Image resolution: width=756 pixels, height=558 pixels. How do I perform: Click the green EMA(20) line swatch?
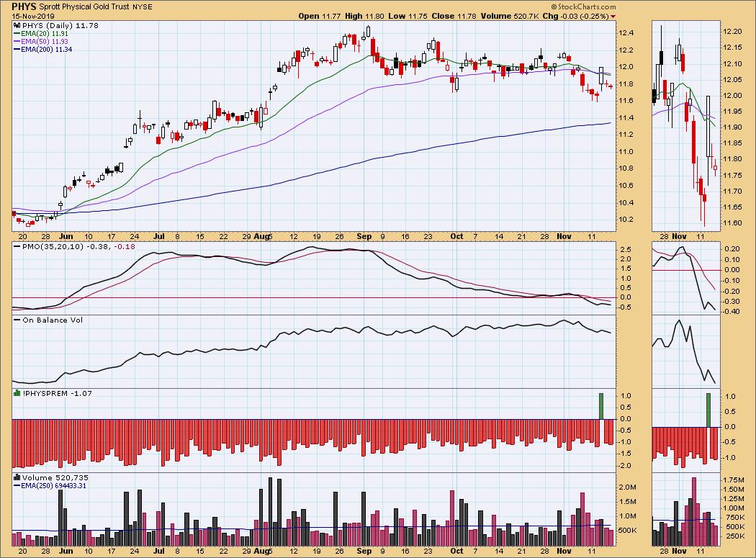(17, 35)
